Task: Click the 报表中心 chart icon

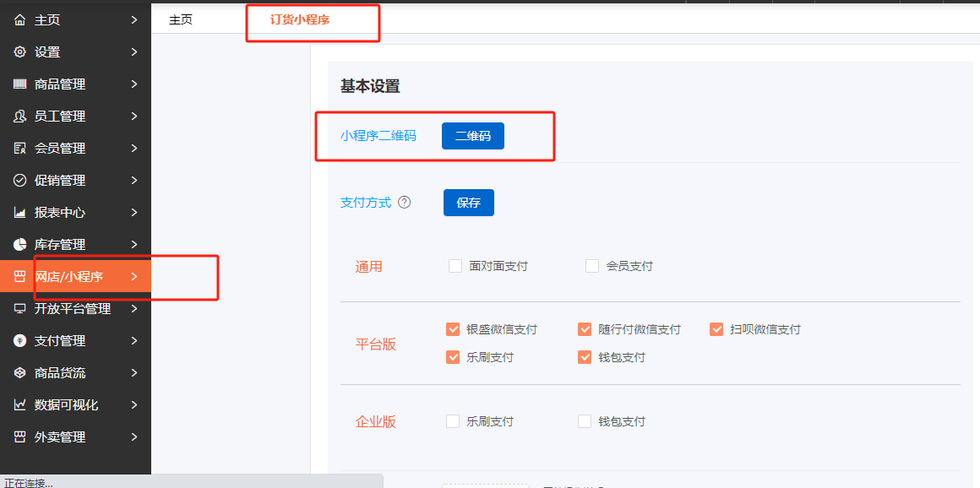Action: (19, 212)
